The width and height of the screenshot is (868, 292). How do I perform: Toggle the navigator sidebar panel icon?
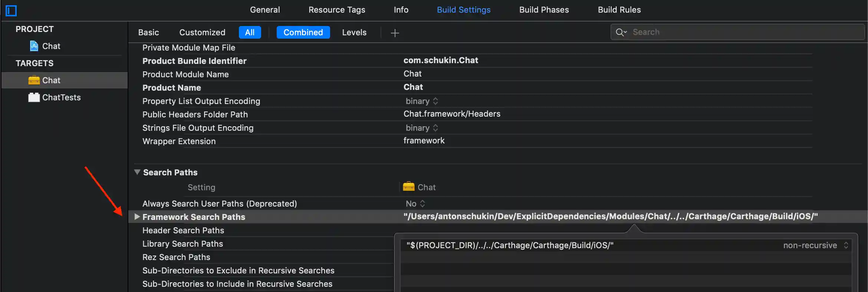(11, 11)
